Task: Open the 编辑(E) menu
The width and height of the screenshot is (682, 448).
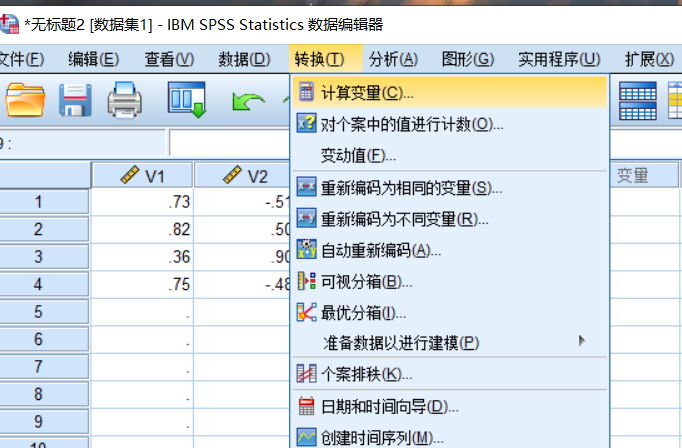Action: point(94,59)
